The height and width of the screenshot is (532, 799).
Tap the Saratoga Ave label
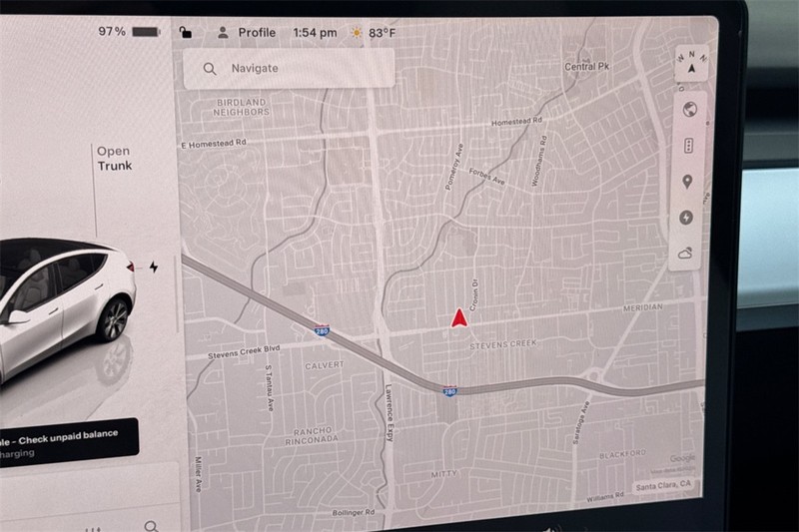pyautogui.click(x=580, y=422)
